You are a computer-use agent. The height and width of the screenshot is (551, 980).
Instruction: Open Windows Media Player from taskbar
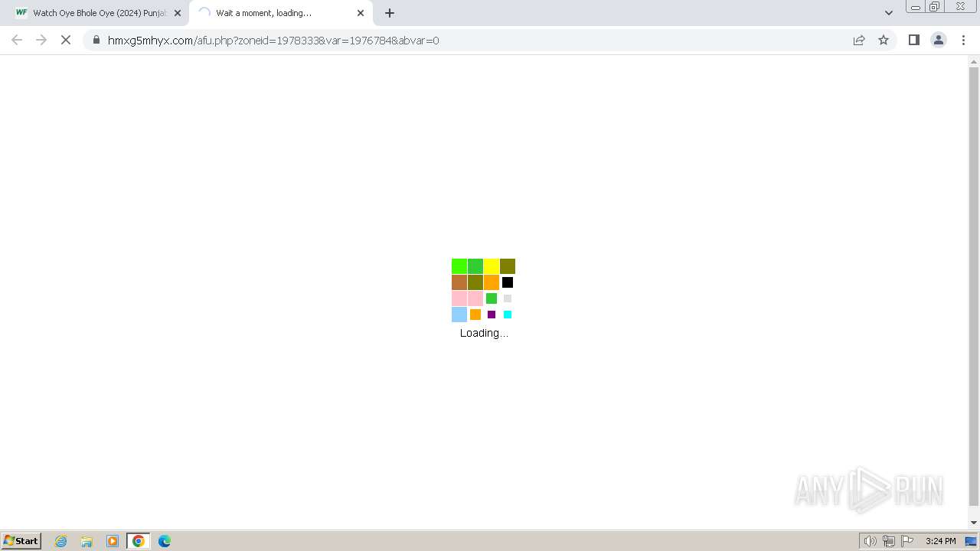coord(113,541)
